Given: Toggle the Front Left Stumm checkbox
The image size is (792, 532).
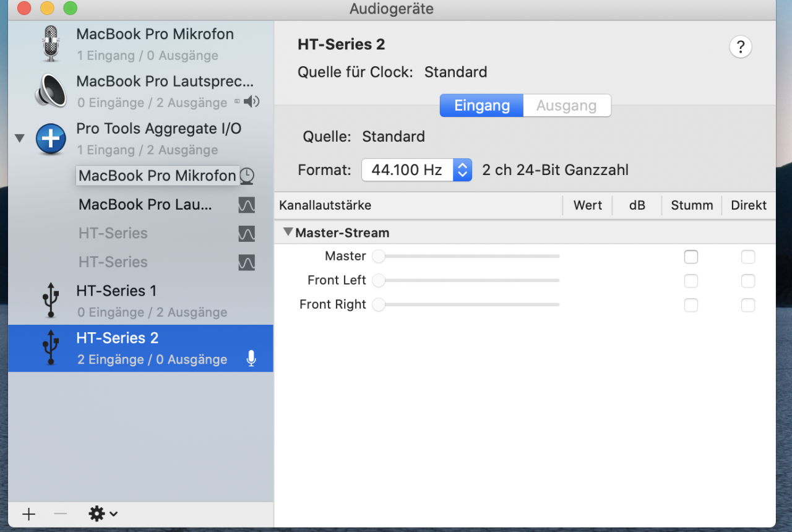Looking at the screenshot, I should pos(691,281).
